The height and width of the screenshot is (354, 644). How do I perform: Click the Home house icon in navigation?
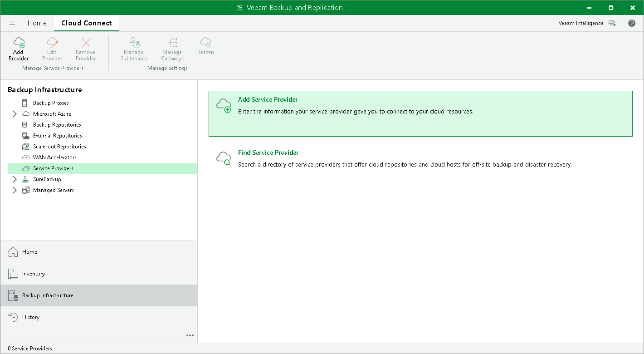pyautogui.click(x=13, y=252)
